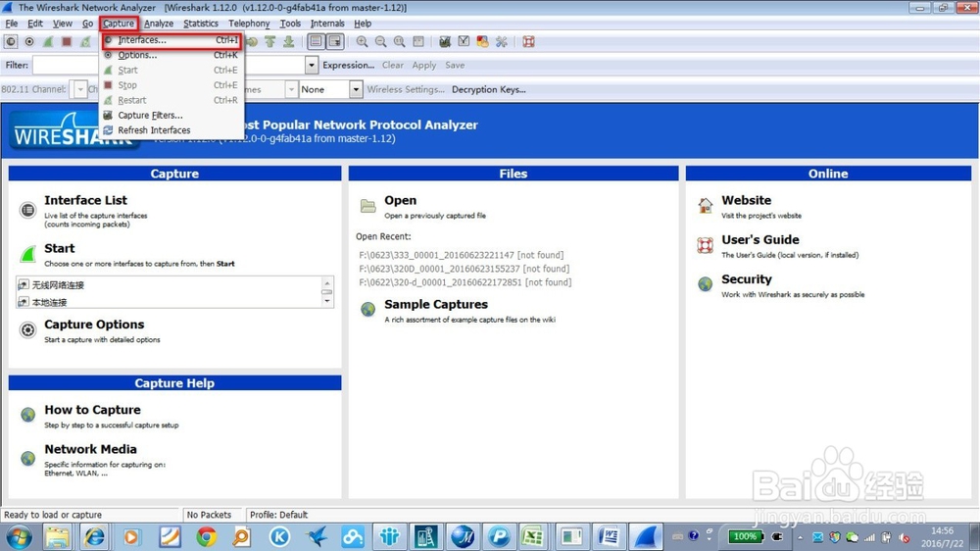This screenshot has height=551, width=980.
Task: Click the resize all columns toolbar icon
Action: point(418,42)
